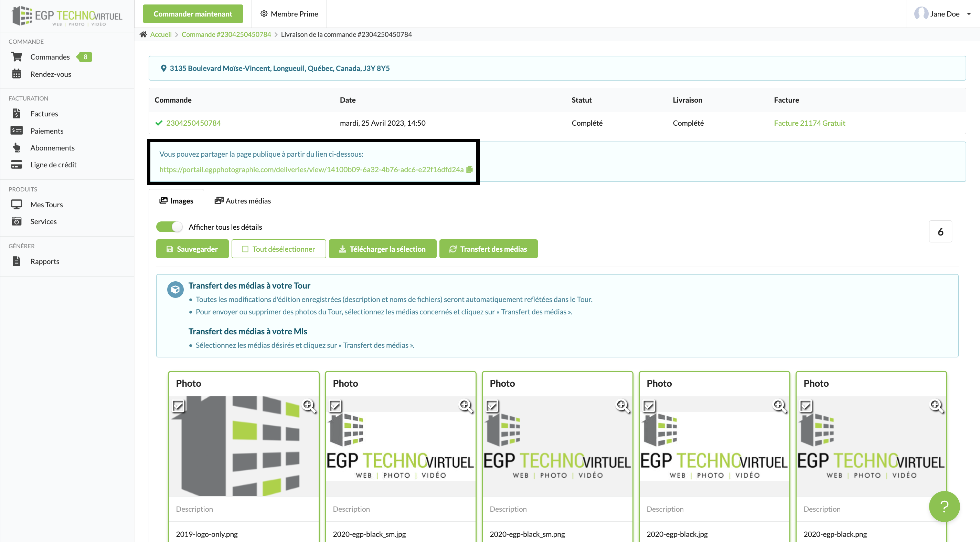980x542 pixels.
Task: Uncheck the 2020-egp-black.jpg photo checkbox
Action: click(x=649, y=406)
